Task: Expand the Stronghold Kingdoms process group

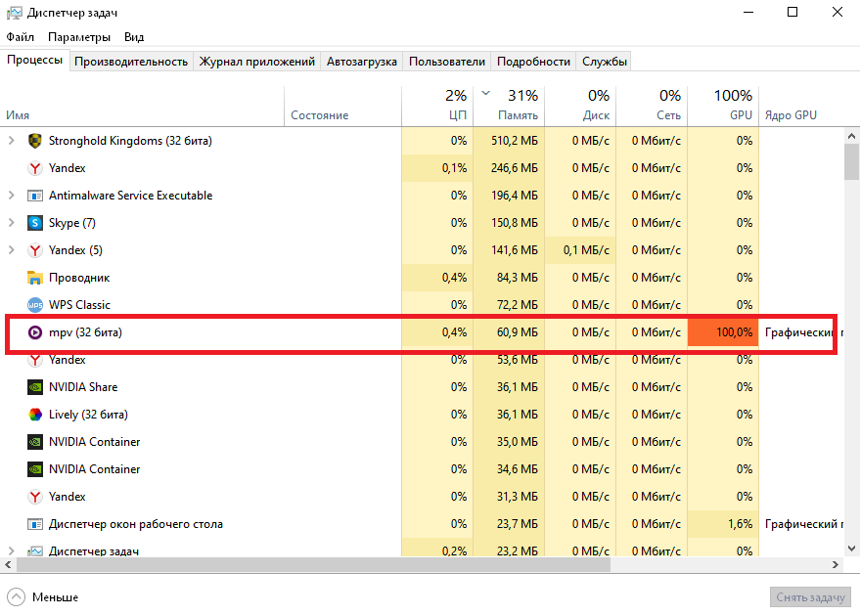Action: (11, 141)
